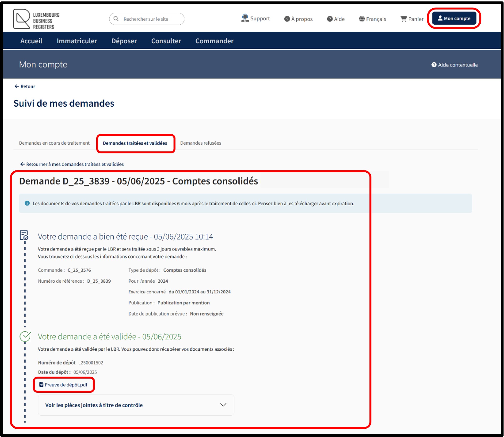Open the Déposer navigation menu
Image resolution: width=504 pixels, height=437 pixels.
(124, 41)
